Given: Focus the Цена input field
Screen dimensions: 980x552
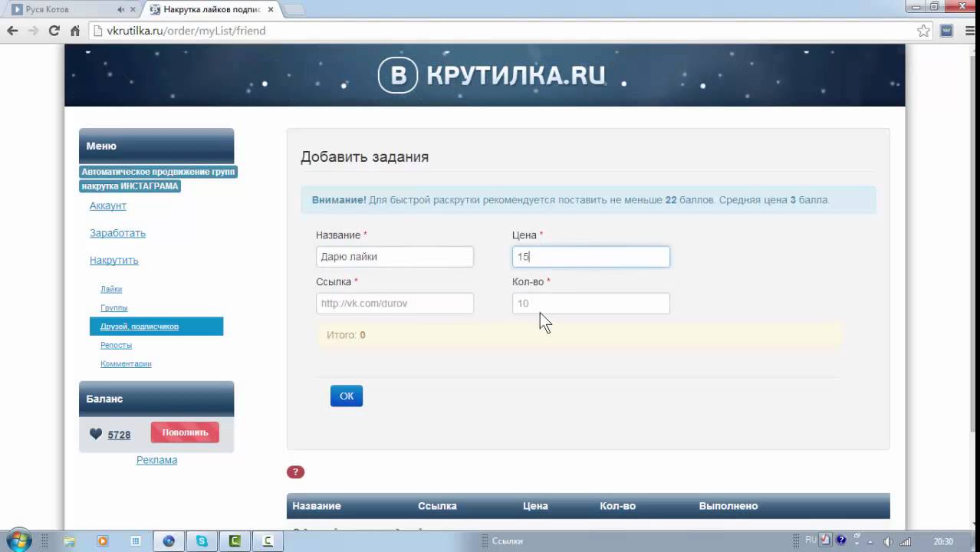Looking at the screenshot, I should [x=591, y=257].
